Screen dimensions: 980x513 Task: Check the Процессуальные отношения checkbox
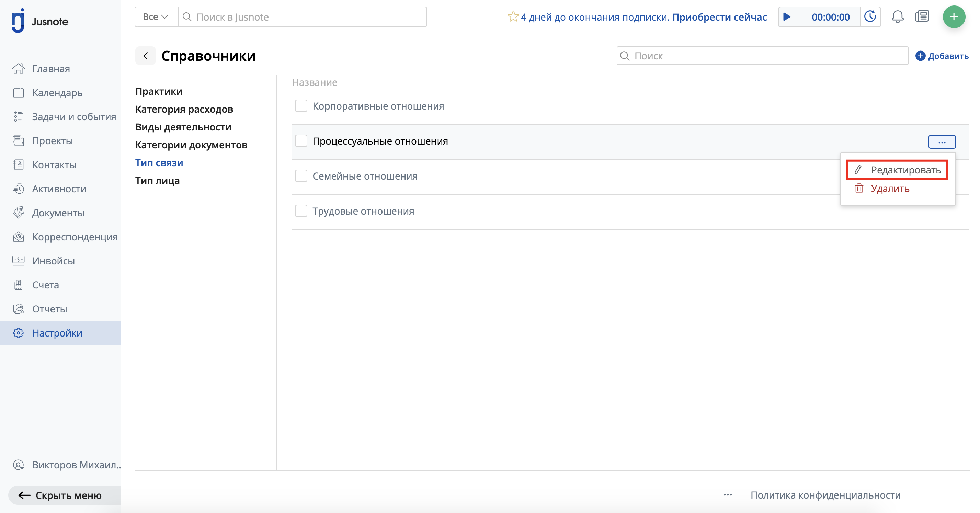[x=301, y=141]
